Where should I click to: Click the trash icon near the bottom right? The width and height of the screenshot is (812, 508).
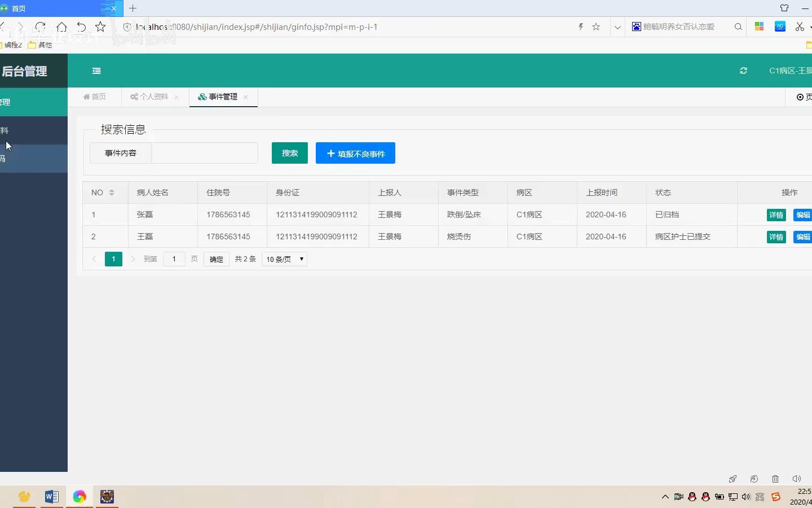[775, 479]
